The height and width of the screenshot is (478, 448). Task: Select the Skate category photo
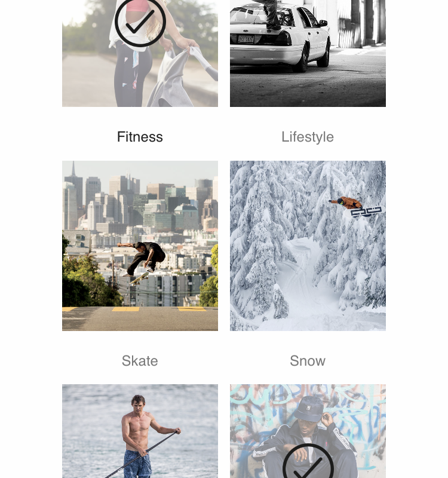140,246
